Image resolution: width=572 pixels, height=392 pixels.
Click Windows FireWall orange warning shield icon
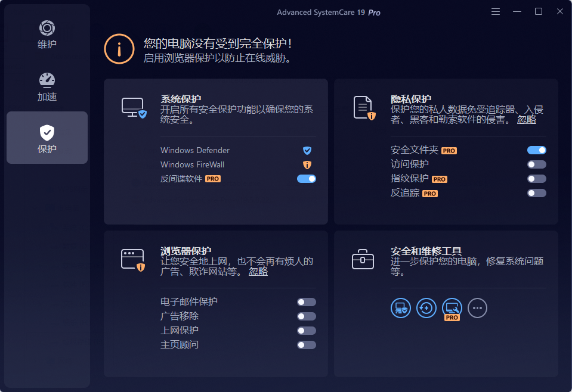307,164
